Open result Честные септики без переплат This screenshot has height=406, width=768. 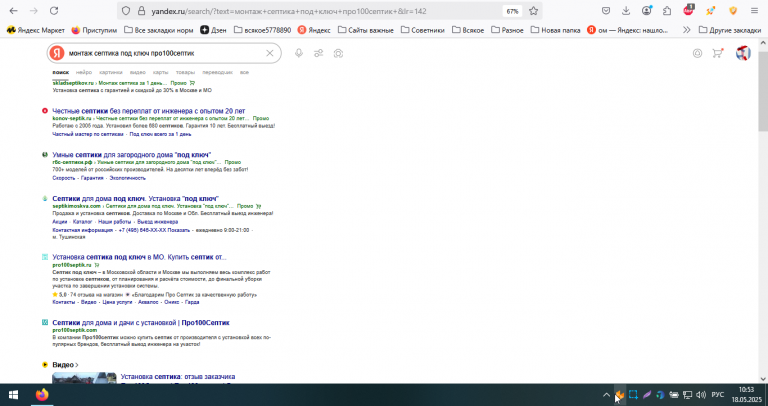click(x=149, y=111)
